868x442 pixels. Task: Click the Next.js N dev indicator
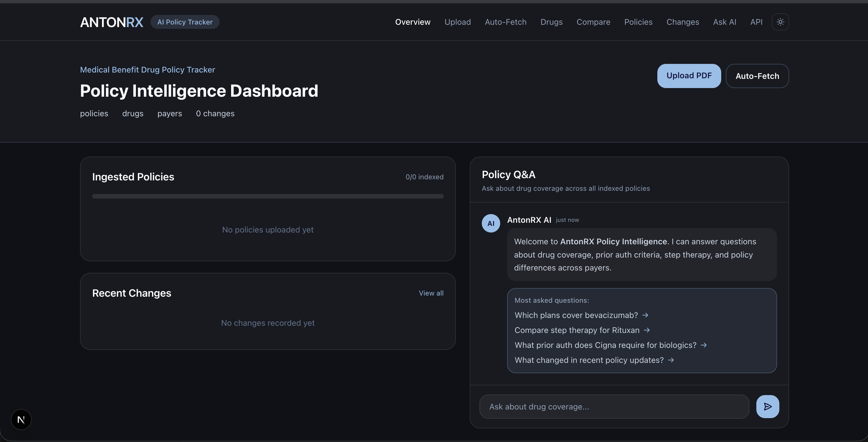coord(21,420)
